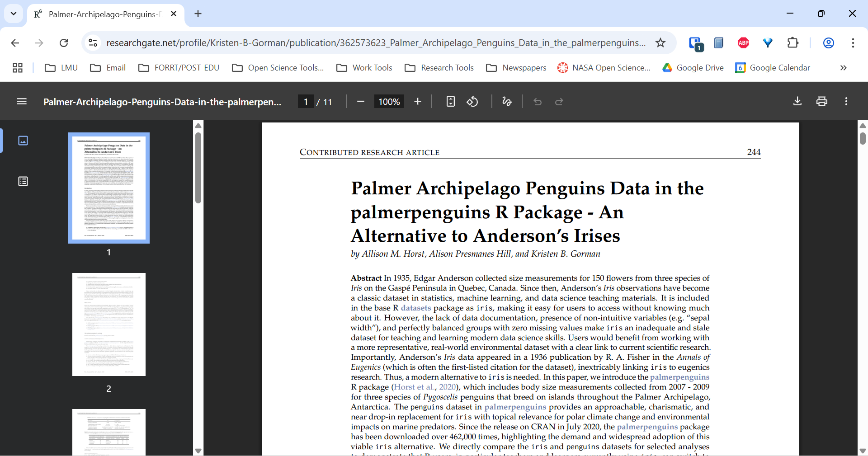
Task: Click the document scrollbar handle
Action: pos(863,138)
